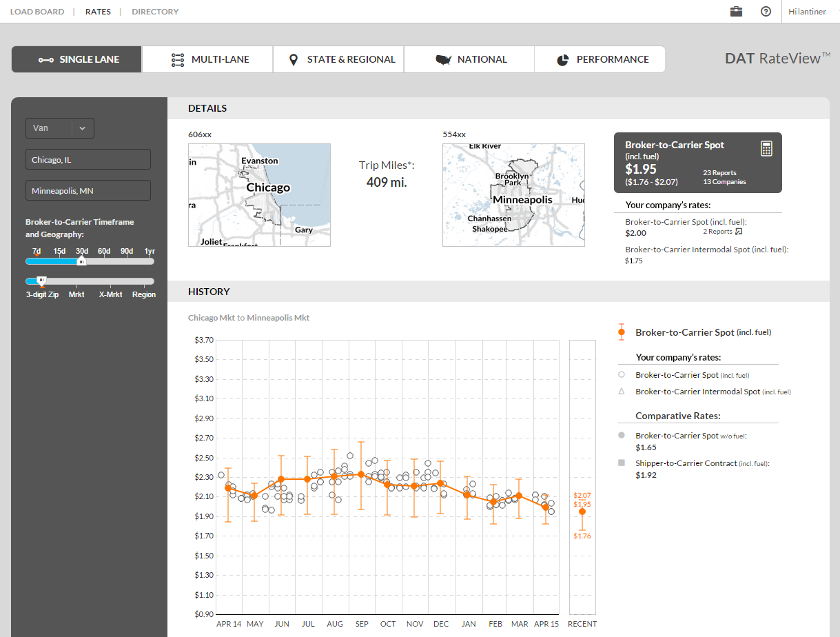Click the SEP orange data point
Image resolution: width=840 pixels, height=637 pixels.
tap(361, 474)
